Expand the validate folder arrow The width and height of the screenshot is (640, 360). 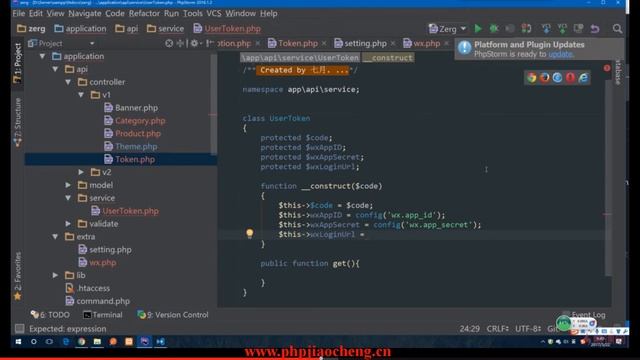click(68, 224)
